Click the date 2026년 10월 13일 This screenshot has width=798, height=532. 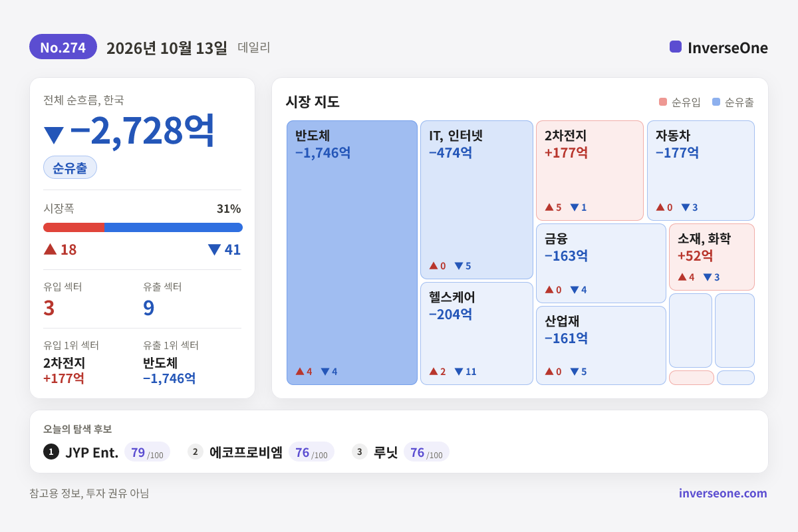point(167,48)
